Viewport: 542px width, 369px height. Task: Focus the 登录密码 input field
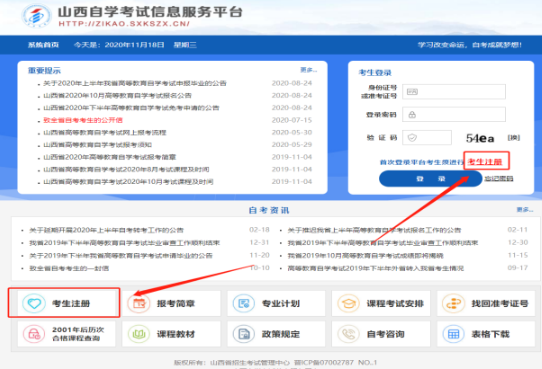coord(454,114)
